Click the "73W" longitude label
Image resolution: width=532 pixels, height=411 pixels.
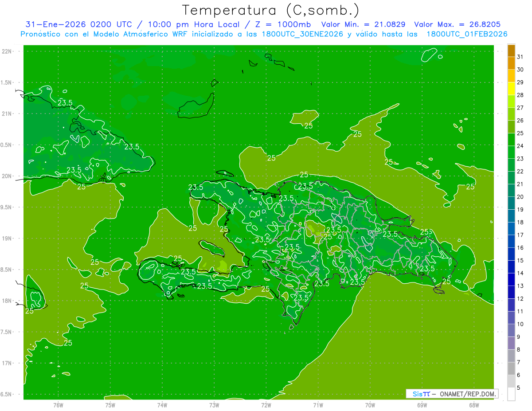click(x=214, y=405)
